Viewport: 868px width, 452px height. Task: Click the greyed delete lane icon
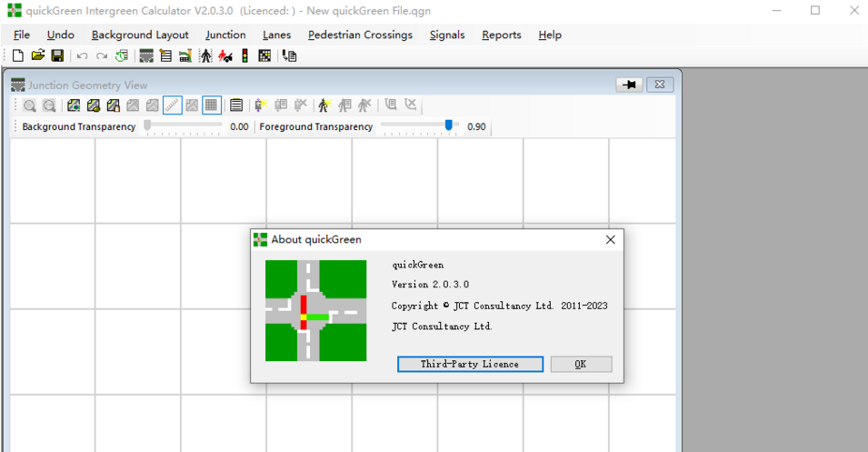tap(301, 105)
